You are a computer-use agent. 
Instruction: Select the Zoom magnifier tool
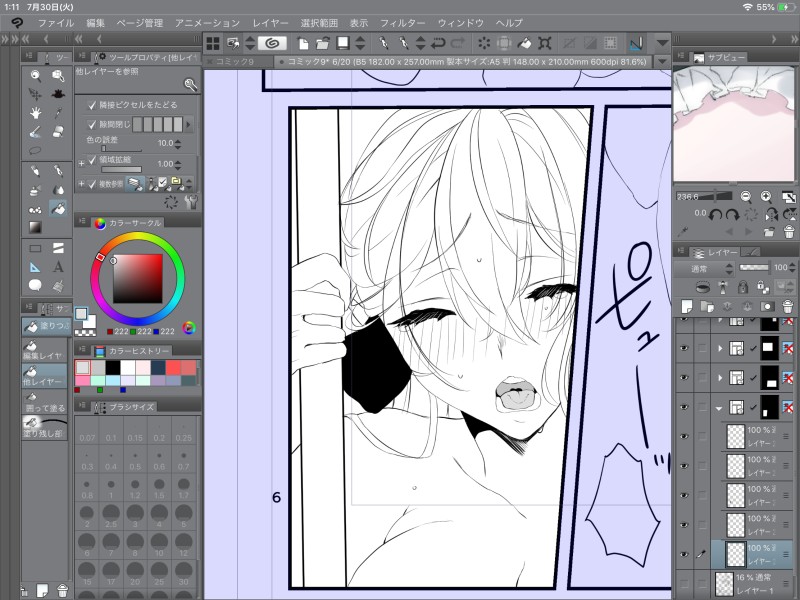(x=35, y=76)
